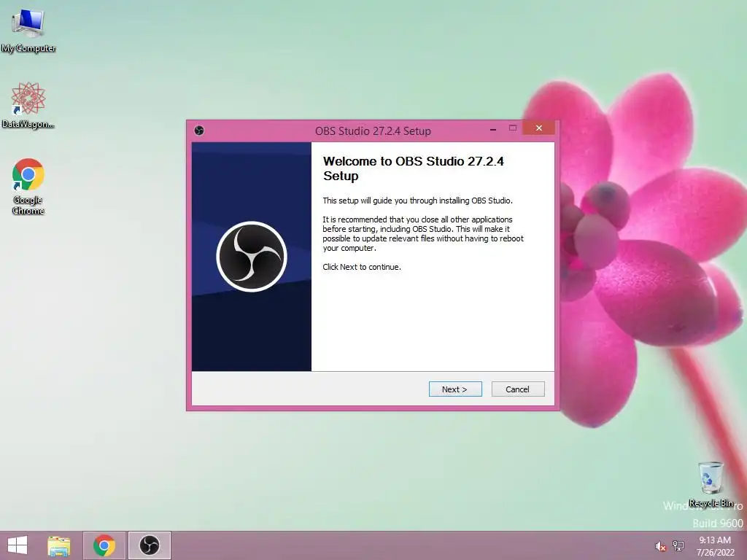
Task: Click the large OBS logo in the installer
Action: (252, 257)
